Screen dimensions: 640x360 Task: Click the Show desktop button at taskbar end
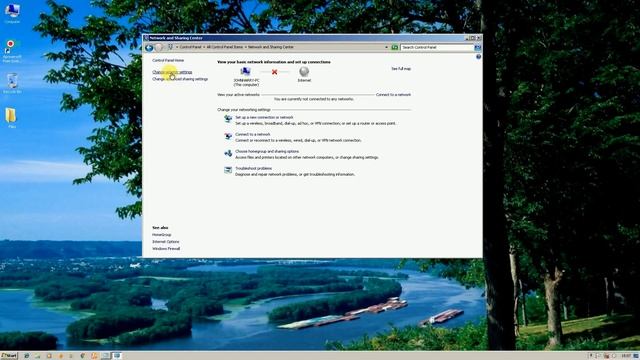pyautogui.click(x=637, y=356)
